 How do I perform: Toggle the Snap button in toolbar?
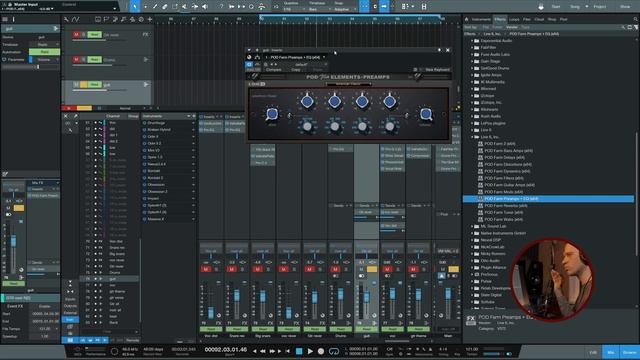click(x=364, y=7)
